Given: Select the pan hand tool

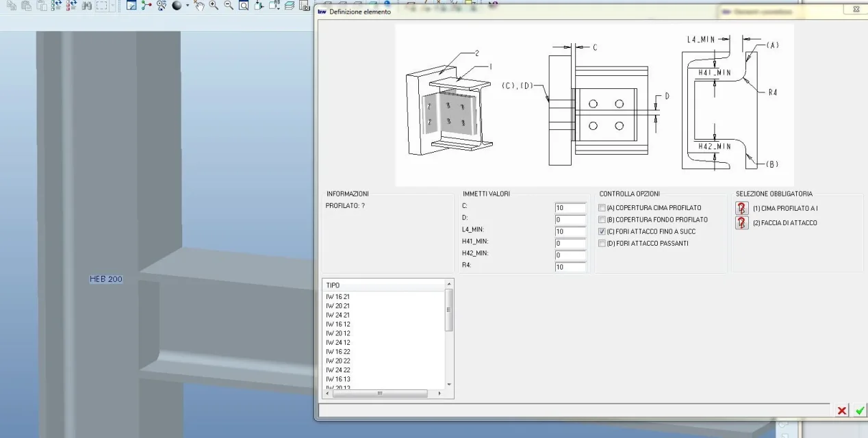Looking at the screenshot, I should [199, 5].
